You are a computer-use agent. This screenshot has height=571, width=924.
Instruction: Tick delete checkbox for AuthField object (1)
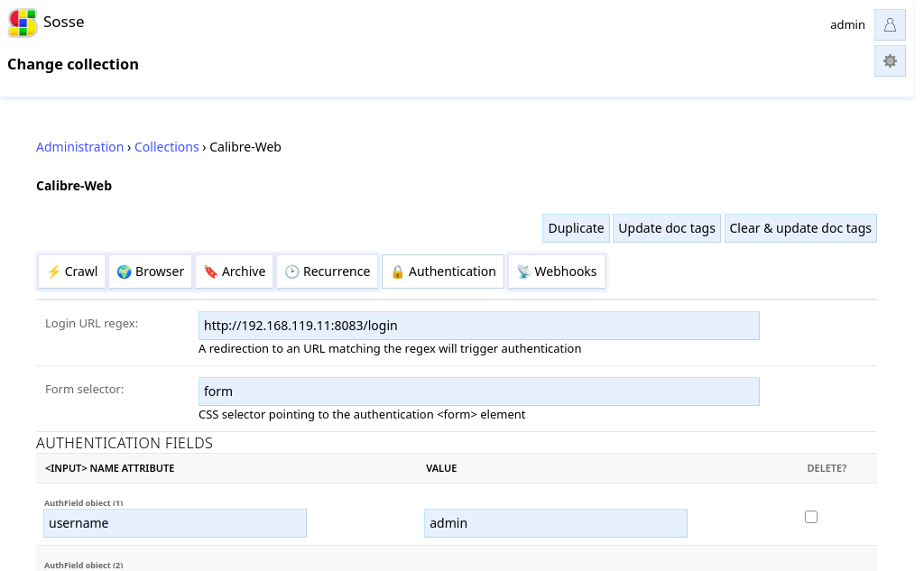coord(811,517)
